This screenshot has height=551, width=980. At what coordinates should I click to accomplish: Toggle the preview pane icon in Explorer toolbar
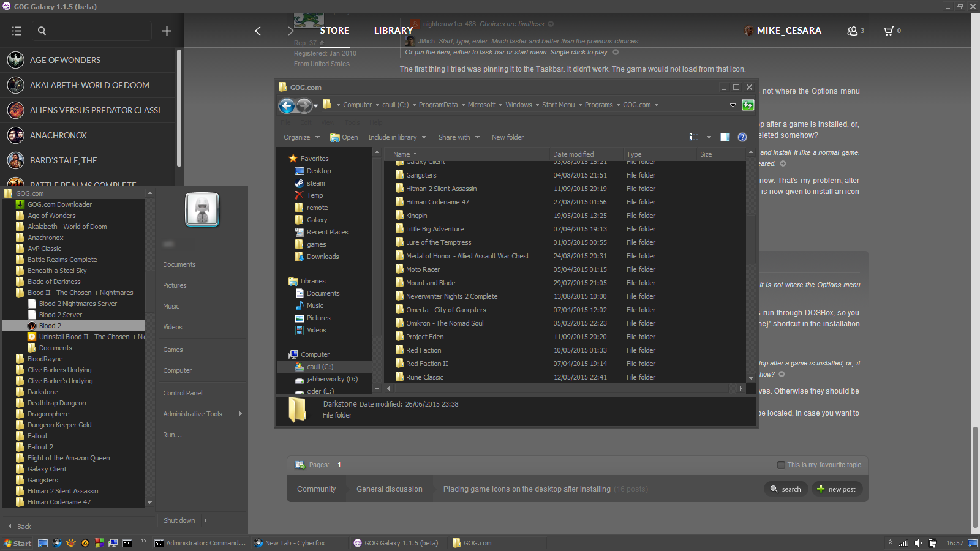725,137
